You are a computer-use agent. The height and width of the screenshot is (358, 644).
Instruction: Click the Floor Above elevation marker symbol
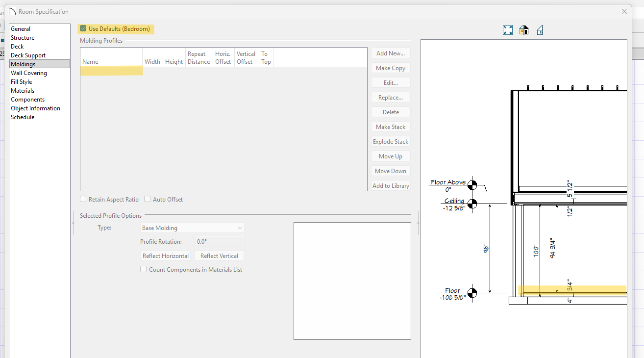click(x=472, y=185)
